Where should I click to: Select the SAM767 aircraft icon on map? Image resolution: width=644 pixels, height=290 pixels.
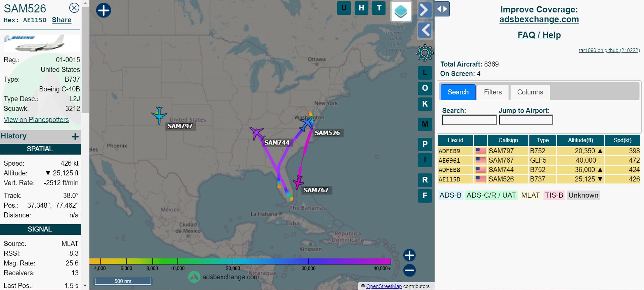[x=298, y=182]
